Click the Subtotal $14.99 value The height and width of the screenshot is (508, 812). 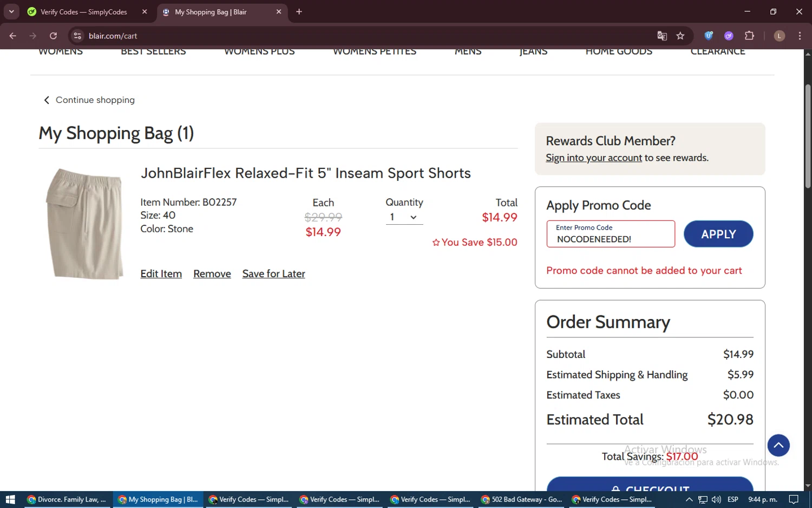[x=738, y=354]
